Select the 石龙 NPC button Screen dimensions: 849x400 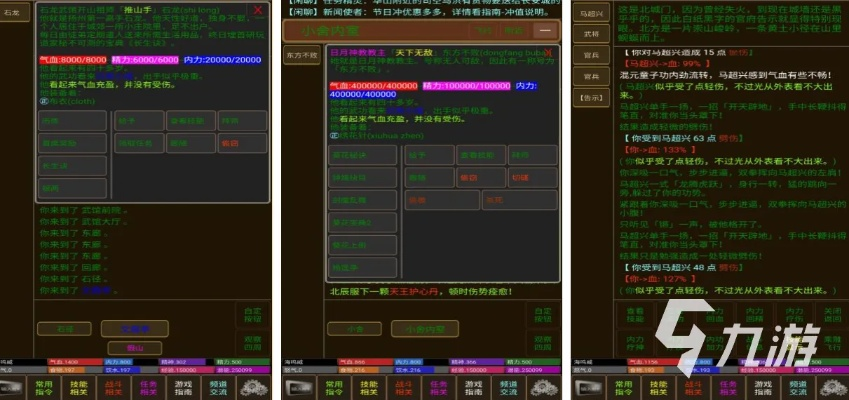tap(14, 12)
